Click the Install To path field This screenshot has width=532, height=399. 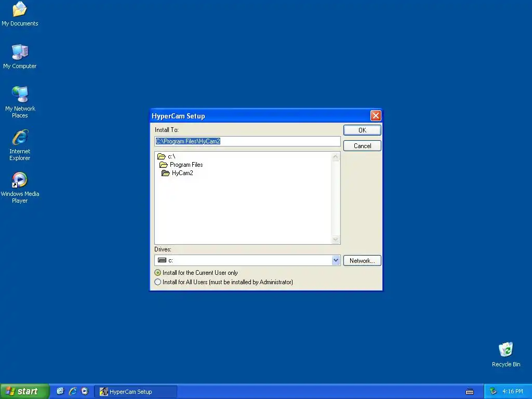[x=247, y=141]
